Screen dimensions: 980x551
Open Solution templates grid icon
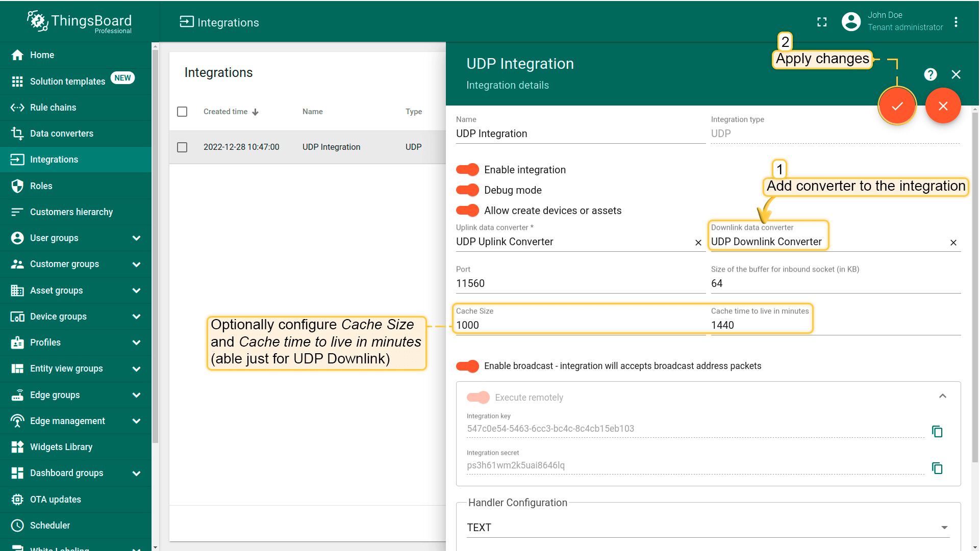point(17,82)
